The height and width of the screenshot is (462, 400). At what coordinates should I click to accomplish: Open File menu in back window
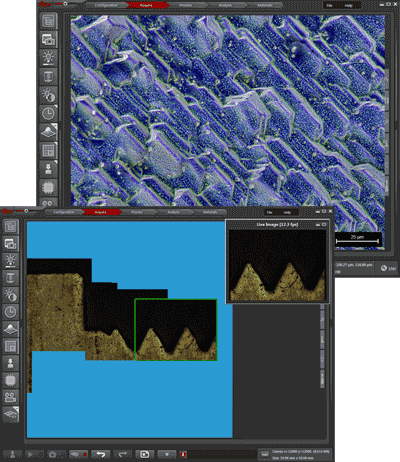pos(329,6)
